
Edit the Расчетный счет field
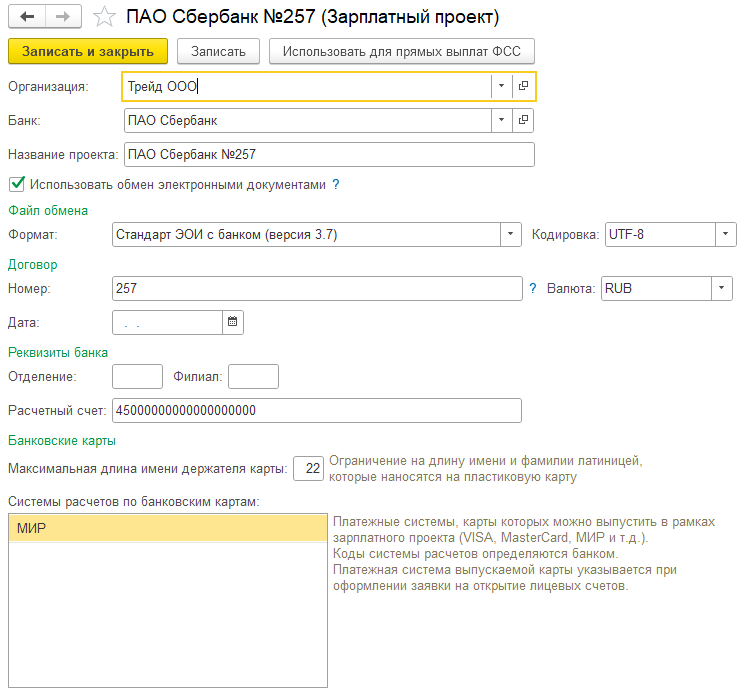(317, 411)
